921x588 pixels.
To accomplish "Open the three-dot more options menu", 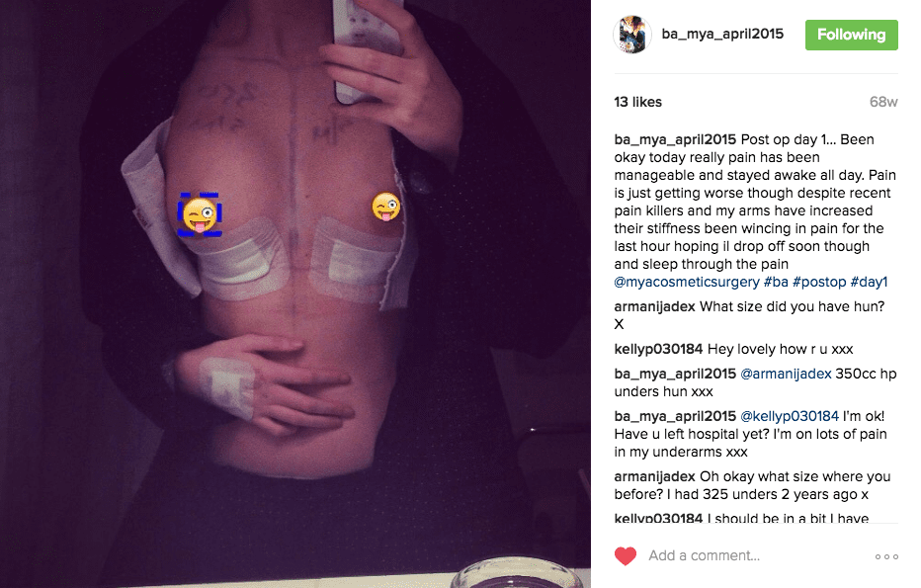I will pyautogui.click(x=886, y=556).
